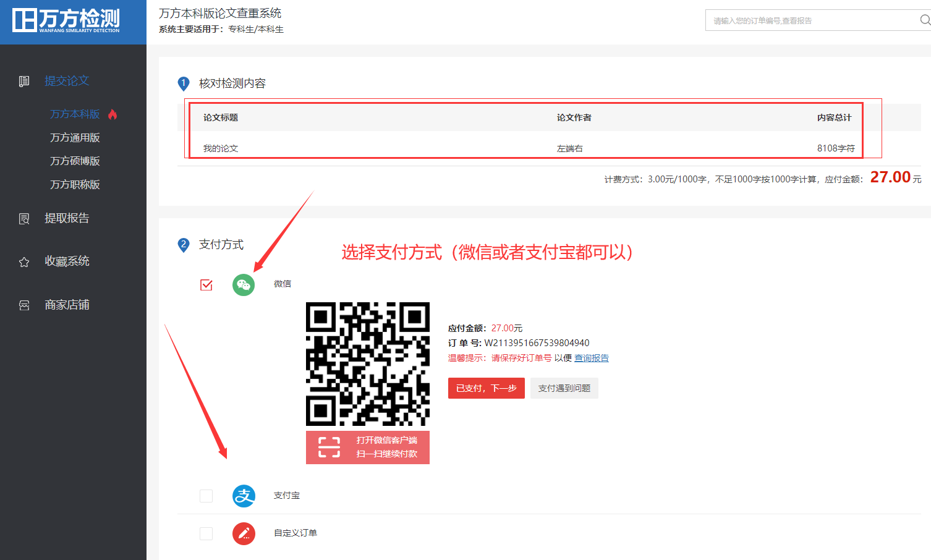Select 万方职称版 in sidebar
This screenshot has width=931, height=560.
point(75,185)
